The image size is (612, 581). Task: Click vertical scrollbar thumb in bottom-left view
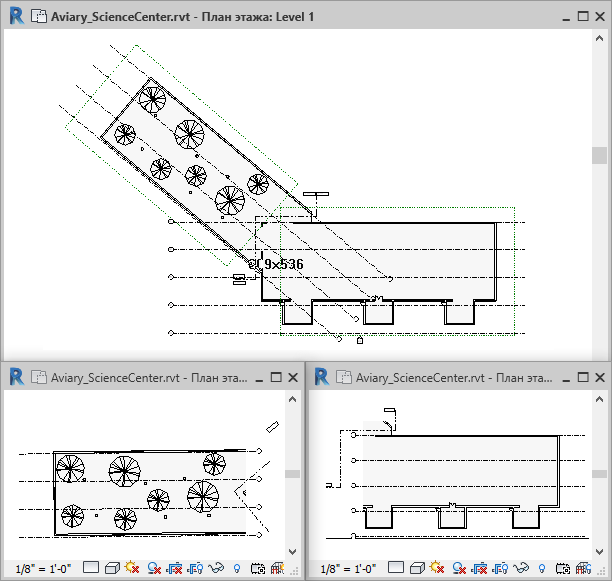pyautogui.click(x=292, y=474)
